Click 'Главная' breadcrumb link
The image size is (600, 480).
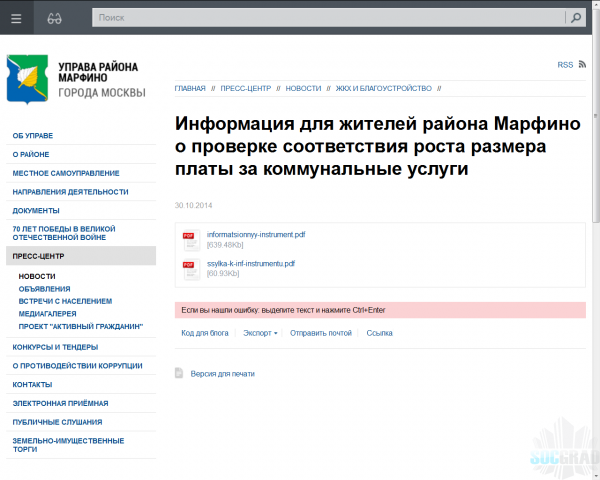[190, 88]
